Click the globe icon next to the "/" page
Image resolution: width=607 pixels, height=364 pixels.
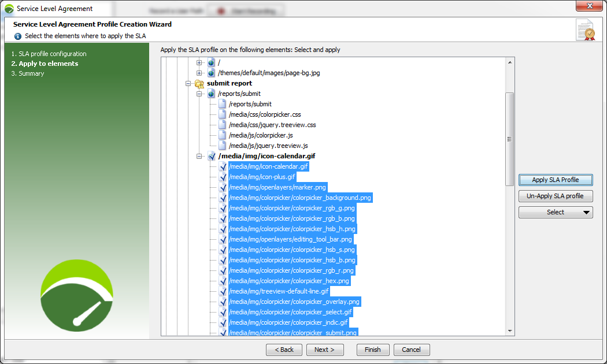(x=211, y=62)
